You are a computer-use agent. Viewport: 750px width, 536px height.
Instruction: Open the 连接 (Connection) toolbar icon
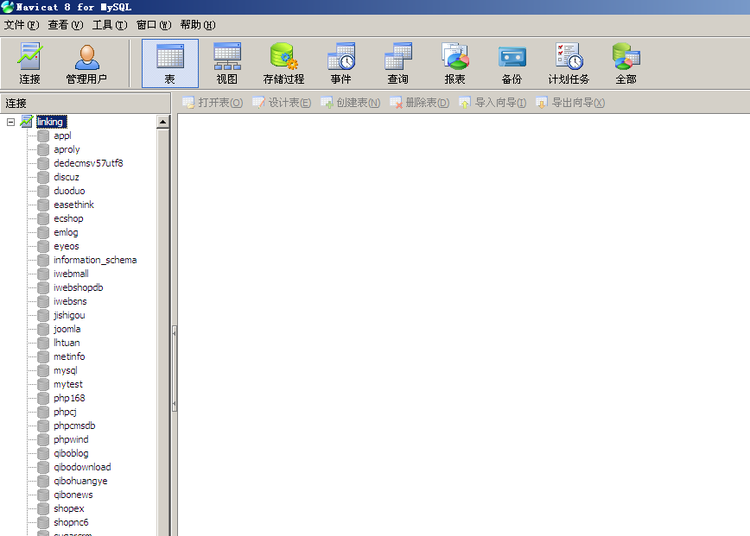(x=30, y=64)
